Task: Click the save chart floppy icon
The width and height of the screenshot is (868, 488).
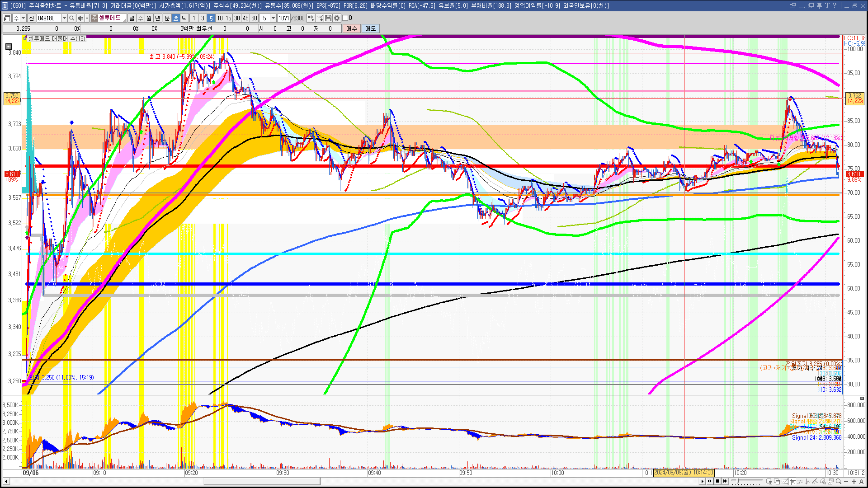Action: pyautogui.click(x=328, y=18)
